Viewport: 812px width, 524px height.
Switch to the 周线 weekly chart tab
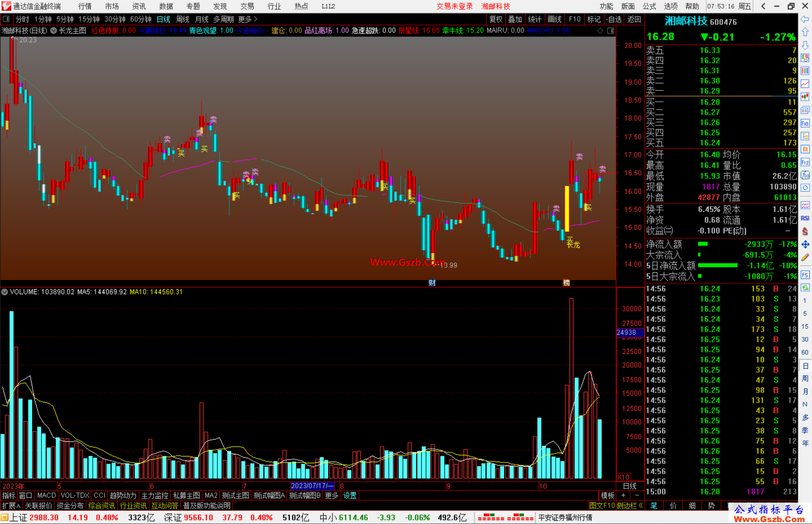(183, 19)
